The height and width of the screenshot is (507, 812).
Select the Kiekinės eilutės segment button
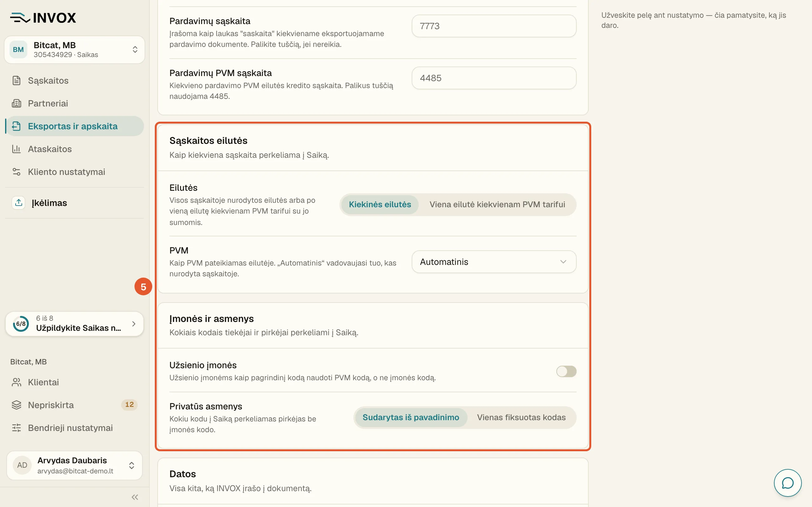tap(380, 204)
